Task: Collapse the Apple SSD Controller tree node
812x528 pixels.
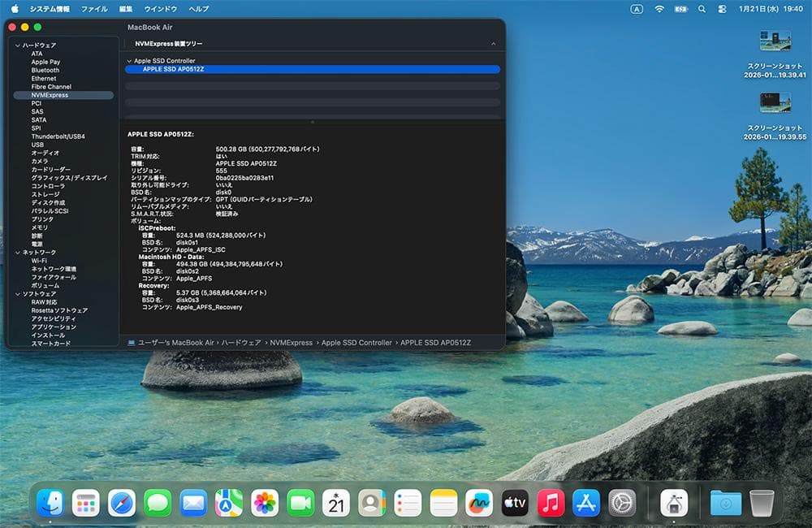Action: [128, 60]
